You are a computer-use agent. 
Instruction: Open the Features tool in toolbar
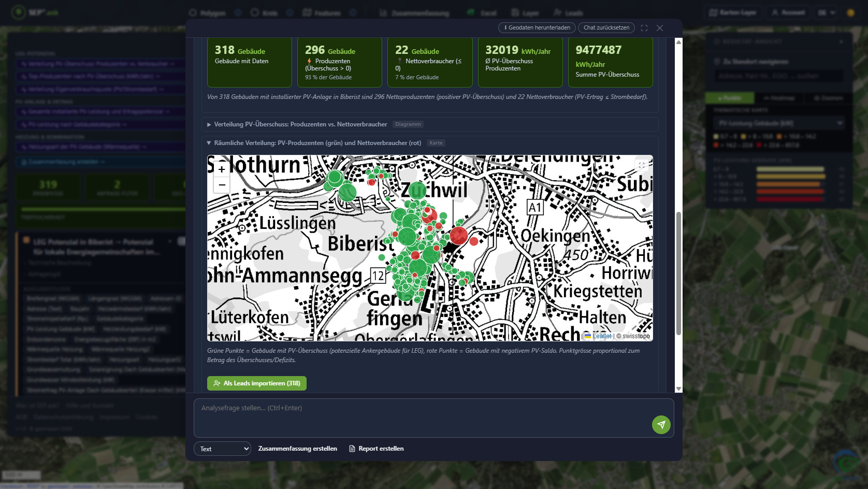pos(322,13)
